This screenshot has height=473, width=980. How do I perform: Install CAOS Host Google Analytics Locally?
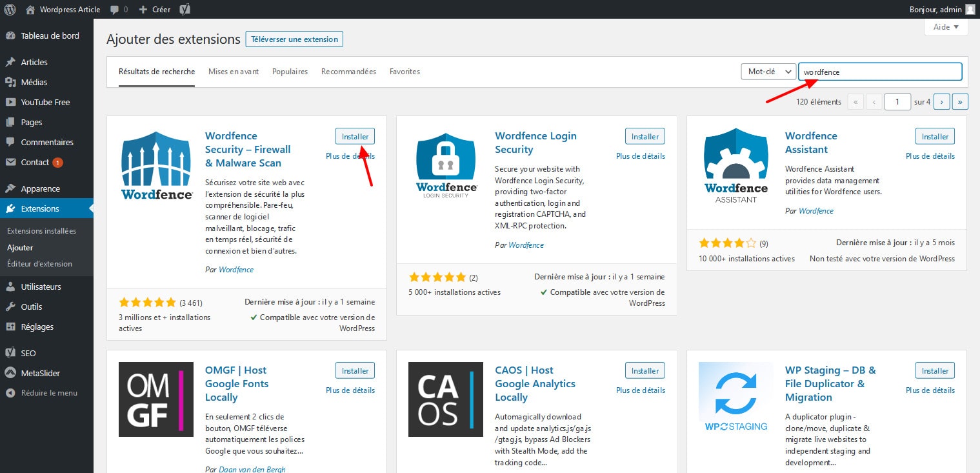(x=645, y=370)
